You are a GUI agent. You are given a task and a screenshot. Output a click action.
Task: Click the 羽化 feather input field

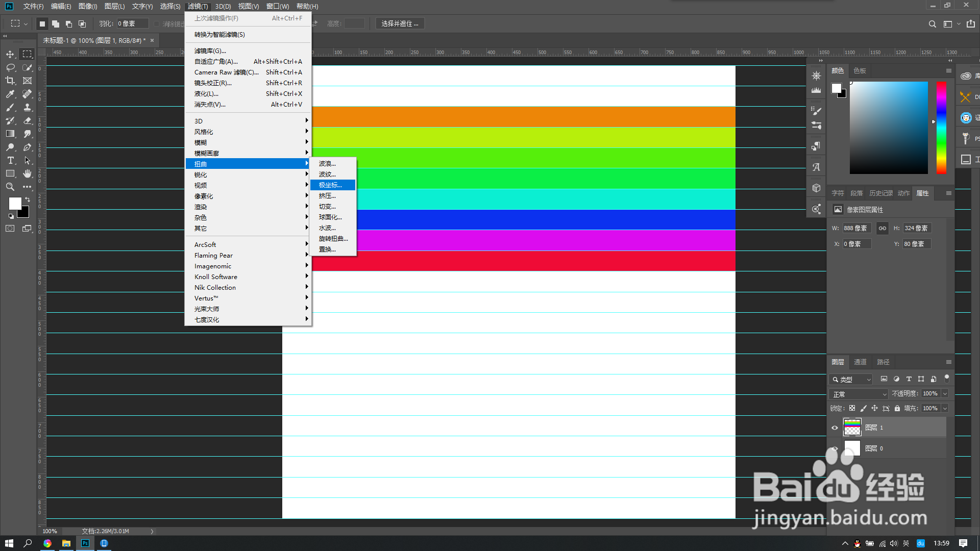click(x=133, y=23)
